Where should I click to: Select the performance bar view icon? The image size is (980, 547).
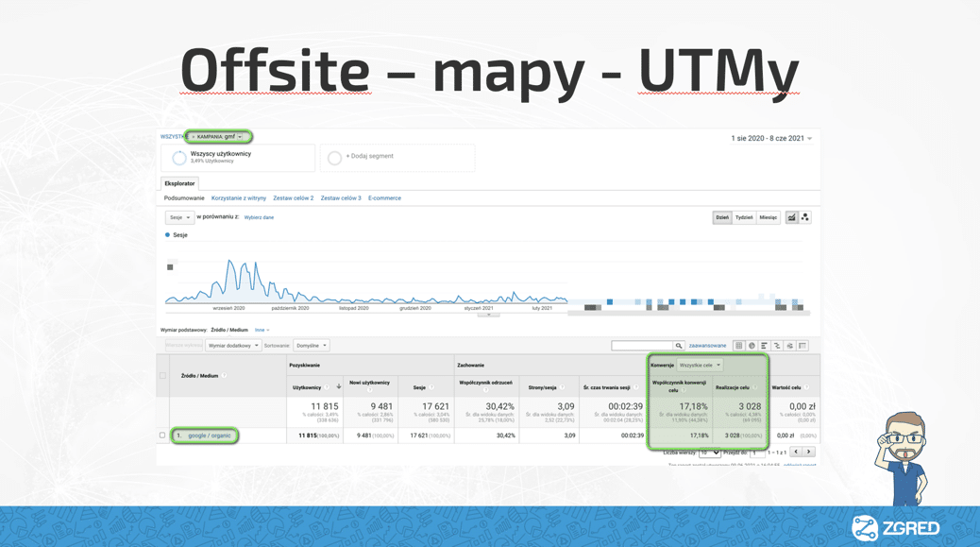765,346
